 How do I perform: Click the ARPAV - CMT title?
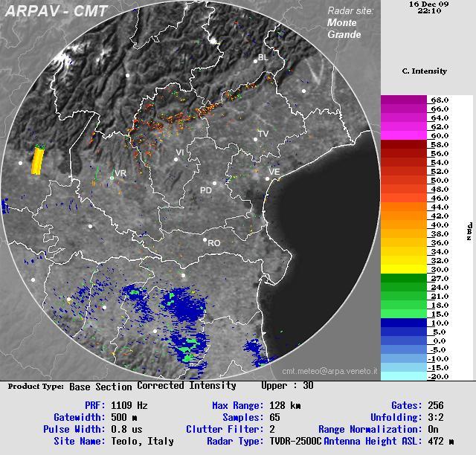click(56, 12)
